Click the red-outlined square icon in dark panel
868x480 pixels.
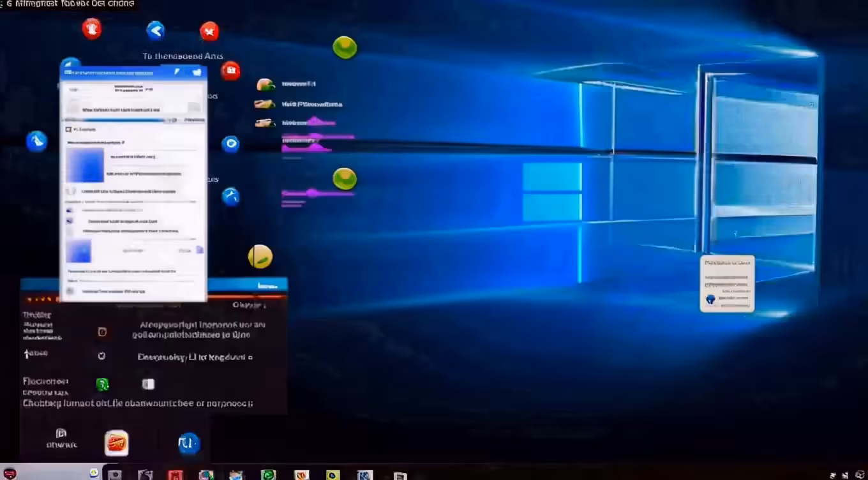pyautogui.click(x=101, y=332)
